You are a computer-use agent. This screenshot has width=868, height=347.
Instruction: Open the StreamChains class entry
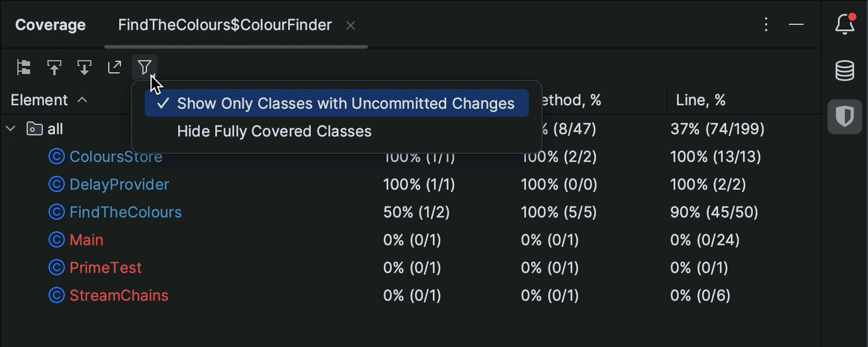pos(119,296)
